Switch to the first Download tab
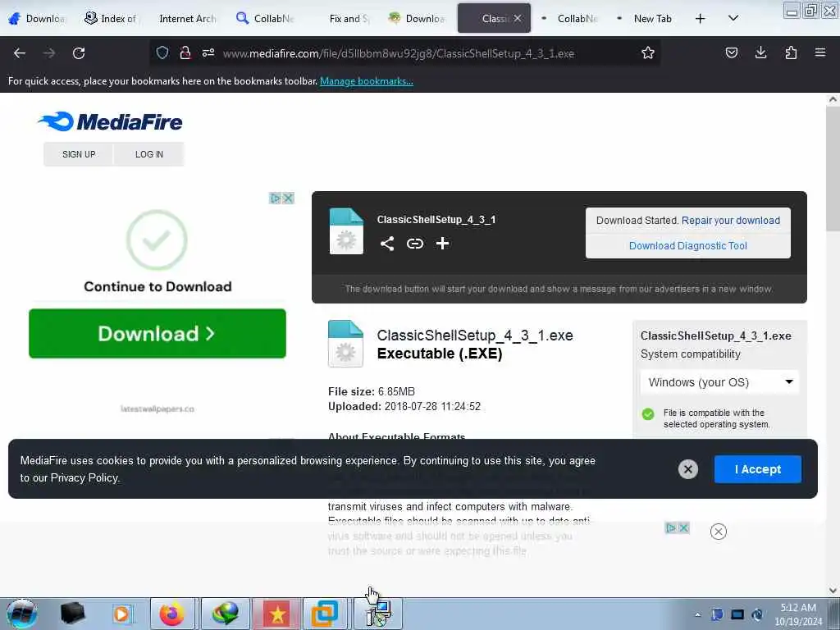Image resolution: width=840 pixels, height=630 pixels. (x=38, y=18)
